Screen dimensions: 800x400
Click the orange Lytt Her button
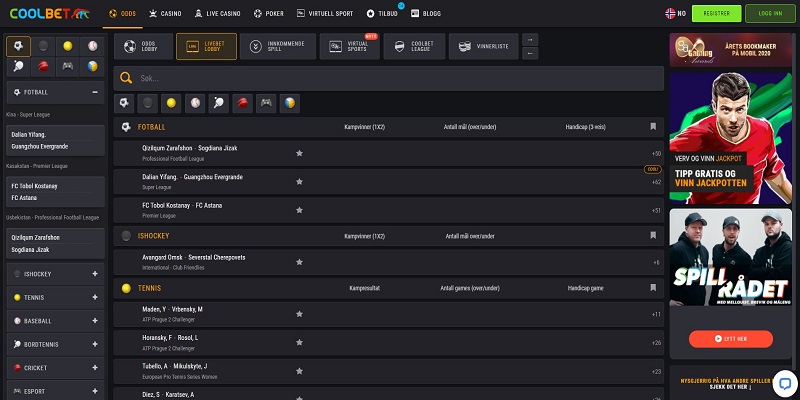(x=731, y=339)
